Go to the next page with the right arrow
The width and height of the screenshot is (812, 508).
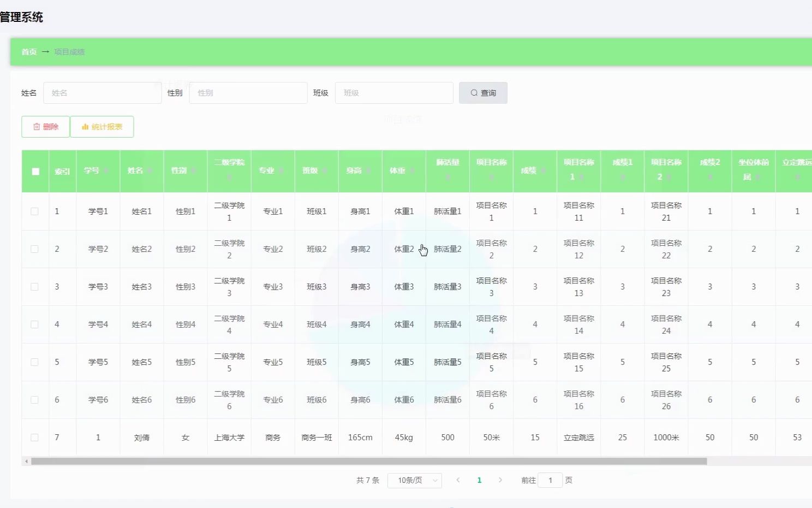point(500,480)
